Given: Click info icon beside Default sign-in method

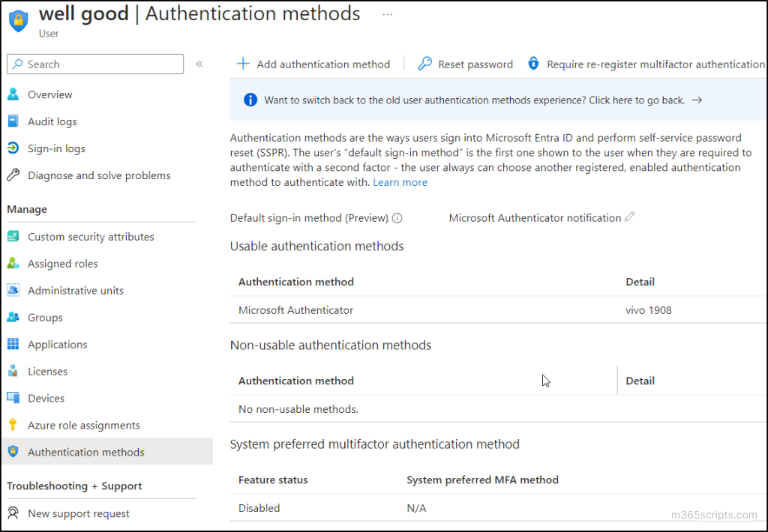Looking at the screenshot, I should (397, 218).
